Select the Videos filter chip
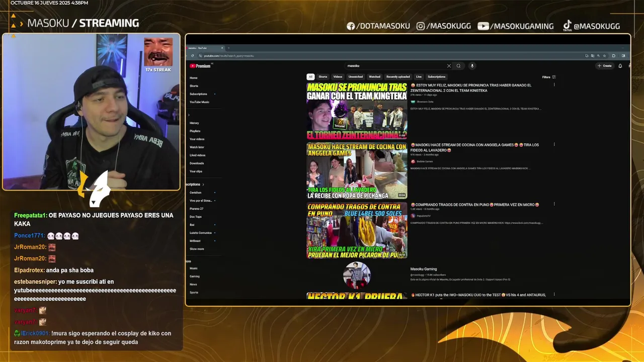 click(338, 77)
